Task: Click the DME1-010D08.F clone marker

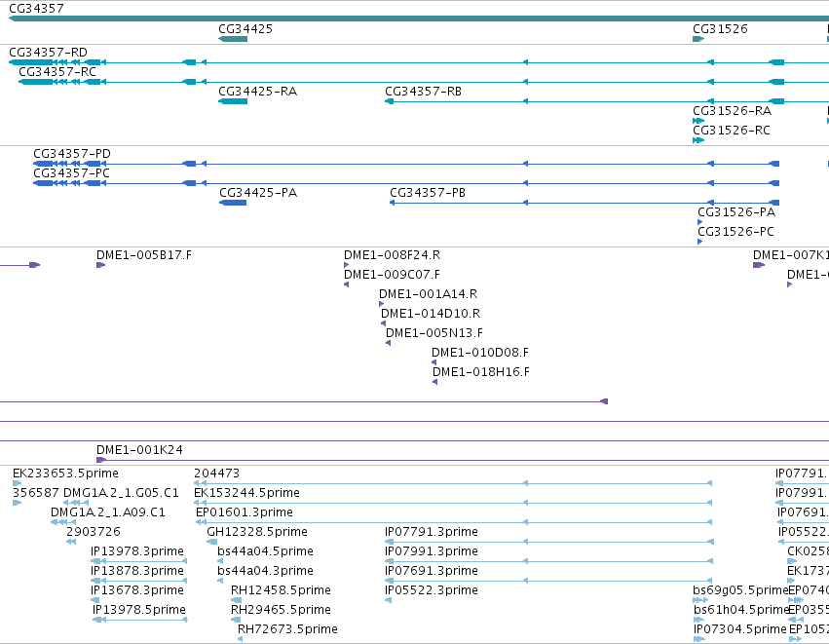Action: click(x=434, y=362)
